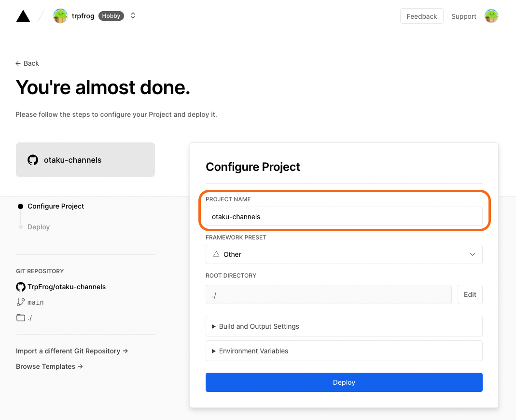Select the Configure Project step
516x420 pixels.
(56, 206)
